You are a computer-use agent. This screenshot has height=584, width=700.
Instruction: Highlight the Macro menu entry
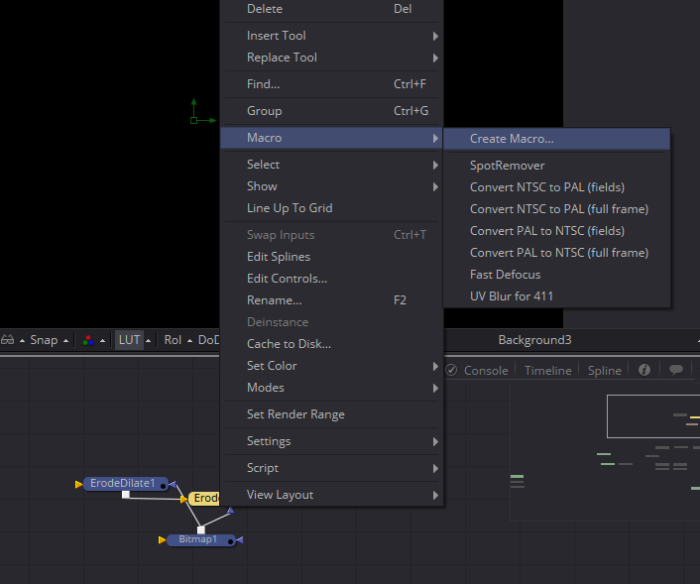click(x=332, y=138)
